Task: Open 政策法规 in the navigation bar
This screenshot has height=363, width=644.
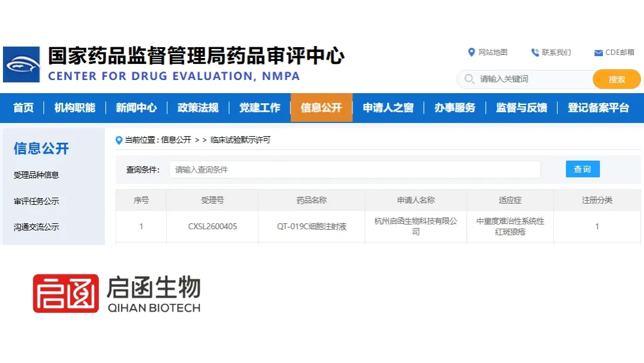Action: tap(198, 107)
